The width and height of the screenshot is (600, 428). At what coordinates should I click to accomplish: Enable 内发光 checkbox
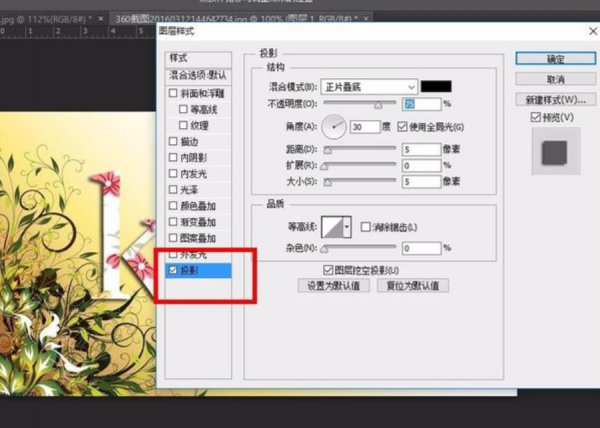pos(173,174)
